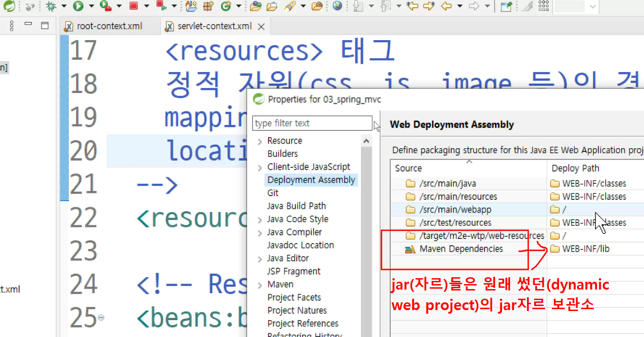Click the nine-square grid toolbar icon
The height and width of the screenshot is (337, 644).
543,6
